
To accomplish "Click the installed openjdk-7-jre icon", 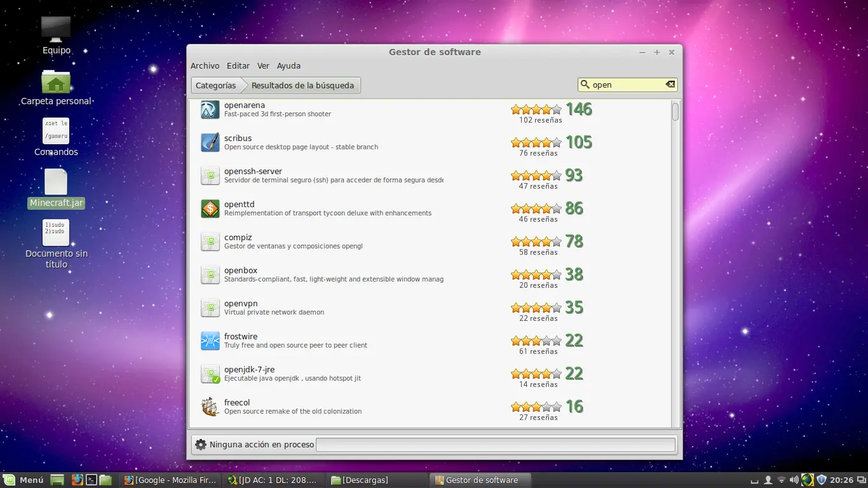I will 210,374.
